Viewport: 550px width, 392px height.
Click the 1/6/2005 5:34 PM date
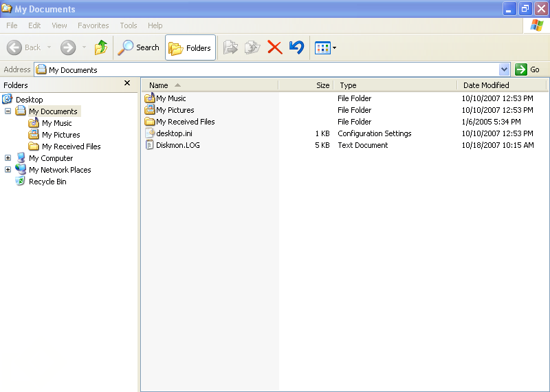point(491,122)
